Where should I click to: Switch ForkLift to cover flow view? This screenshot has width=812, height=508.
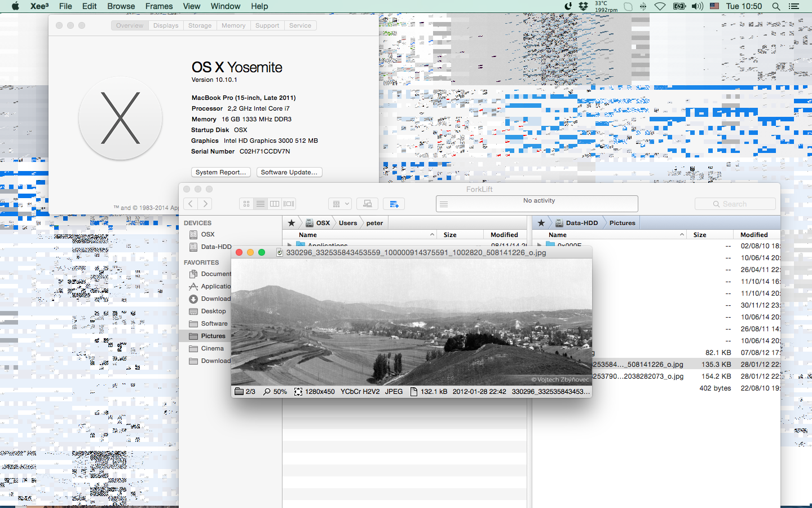(289, 204)
